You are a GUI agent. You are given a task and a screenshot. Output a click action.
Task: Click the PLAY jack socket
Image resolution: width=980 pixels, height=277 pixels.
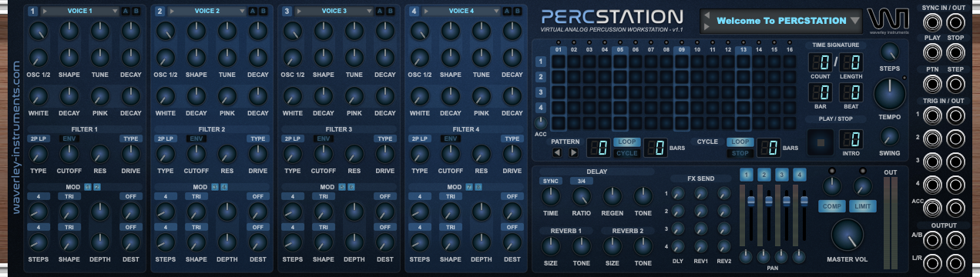(932, 52)
